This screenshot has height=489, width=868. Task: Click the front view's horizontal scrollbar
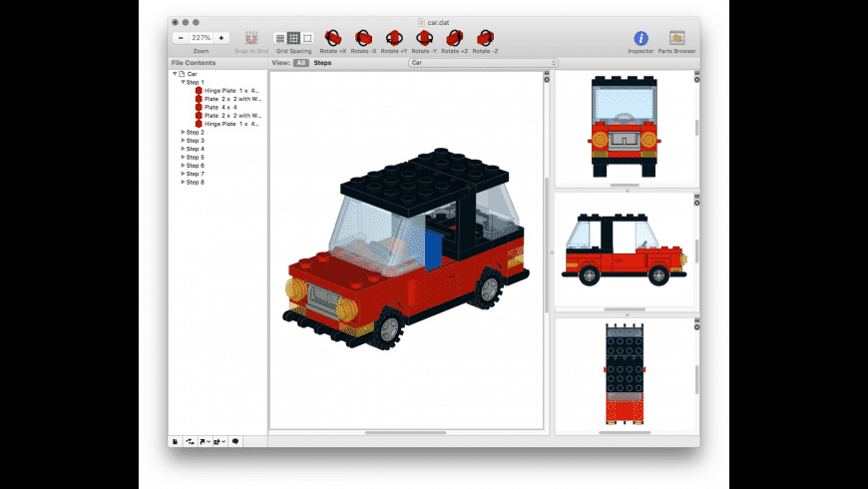point(625,185)
